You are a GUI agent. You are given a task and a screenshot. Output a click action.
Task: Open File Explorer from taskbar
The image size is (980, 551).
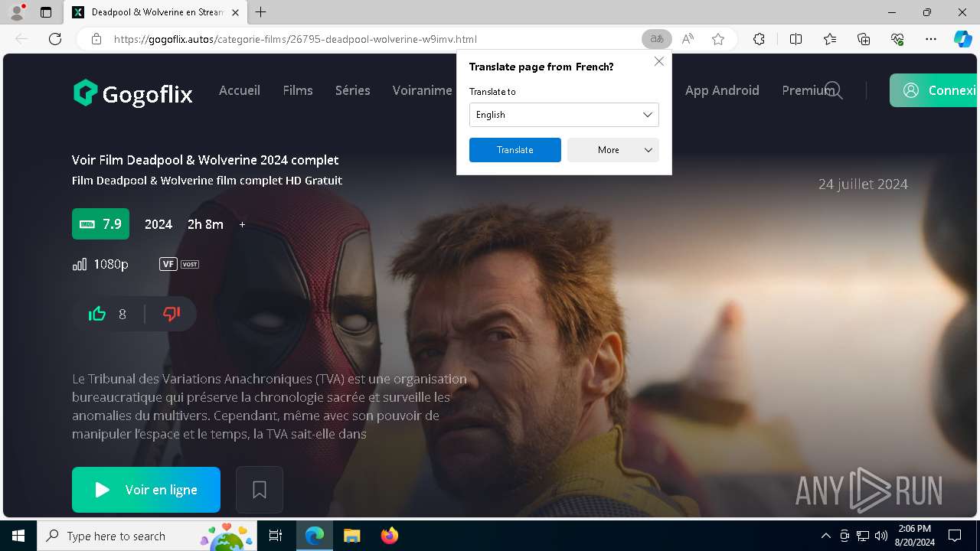[351, 536]
